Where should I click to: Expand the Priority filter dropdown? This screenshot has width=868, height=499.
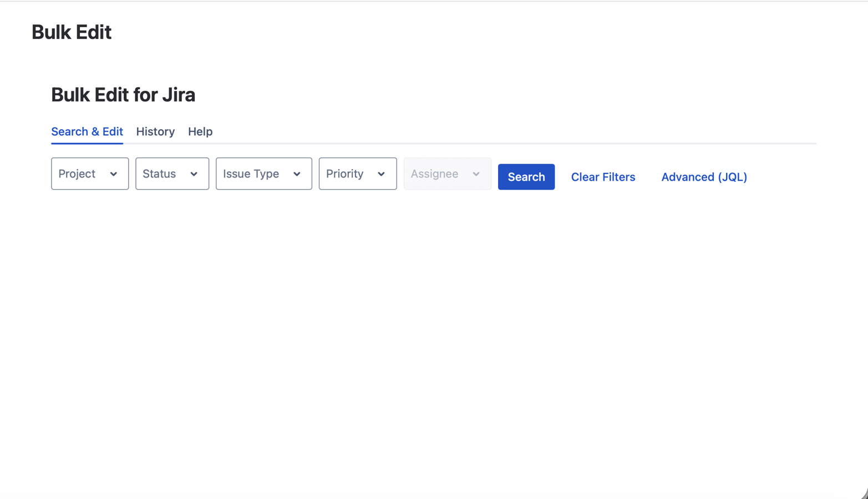click(x=358, y=174)
